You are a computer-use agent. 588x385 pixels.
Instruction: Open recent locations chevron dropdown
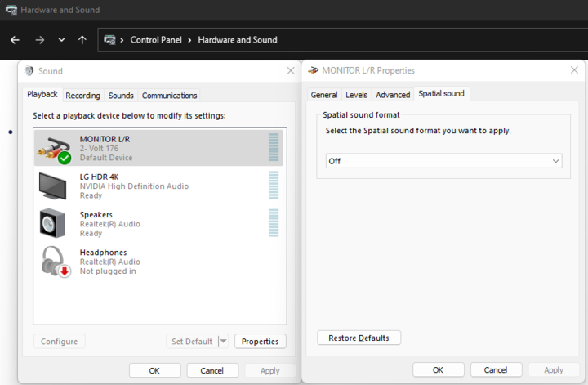point(61,40)
